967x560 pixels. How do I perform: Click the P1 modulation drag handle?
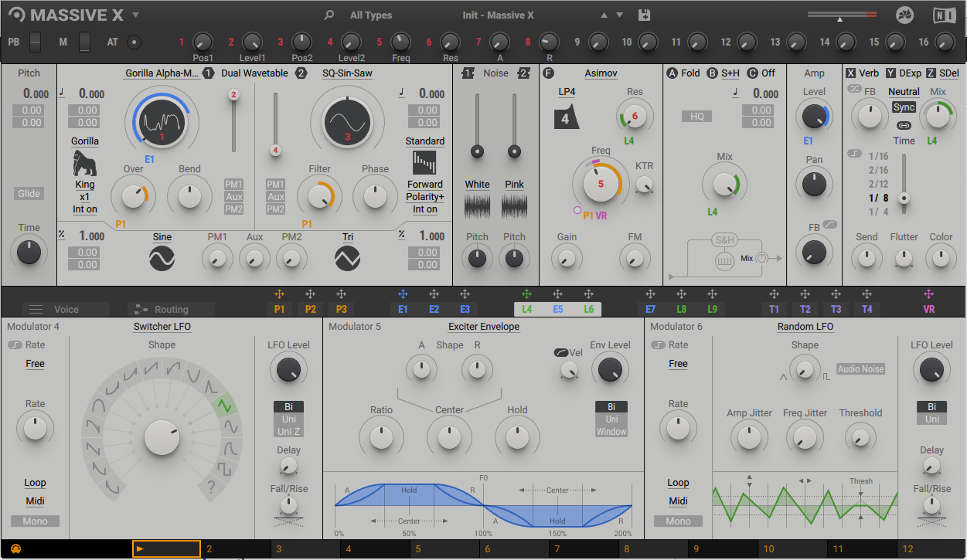click(x=279, y=294)
